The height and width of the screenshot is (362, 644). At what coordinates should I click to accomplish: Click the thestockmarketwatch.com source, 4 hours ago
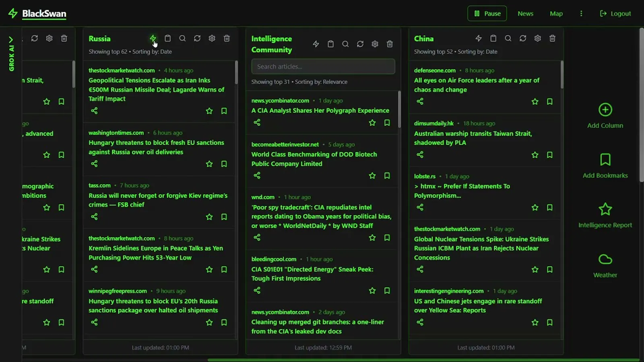pos(122,70)
